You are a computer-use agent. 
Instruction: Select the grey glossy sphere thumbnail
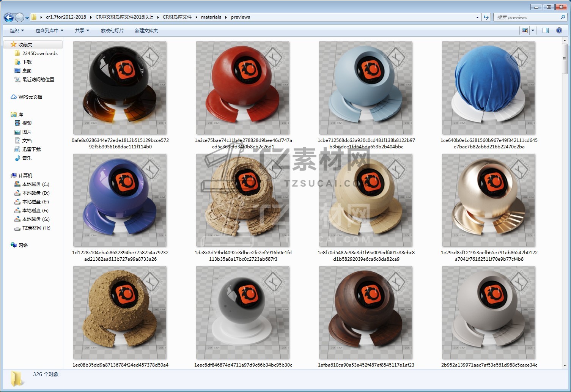tap(243, 312)
